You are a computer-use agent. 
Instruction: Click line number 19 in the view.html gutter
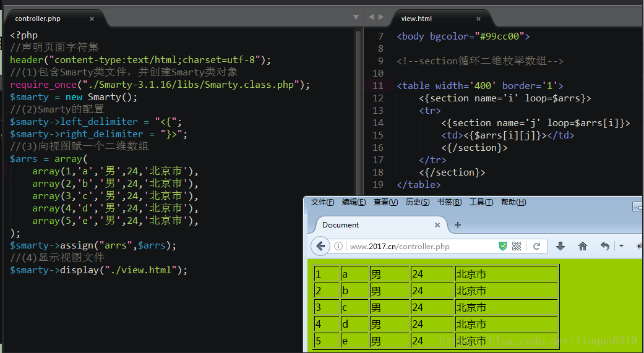tap(378, 185)
